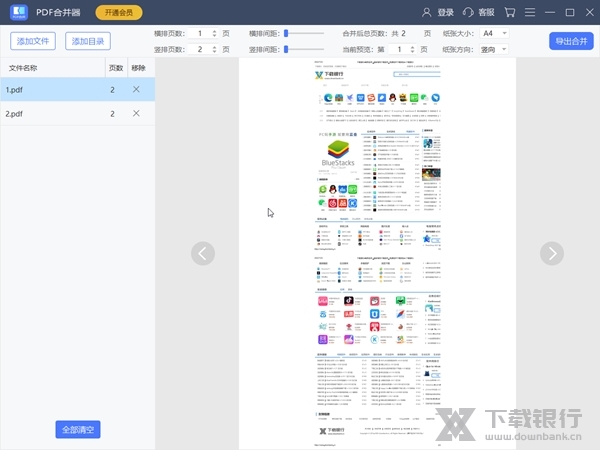Select the 2.pdf file row
The height and width of the screenshot is (450, 600).
tap(78, 114)
